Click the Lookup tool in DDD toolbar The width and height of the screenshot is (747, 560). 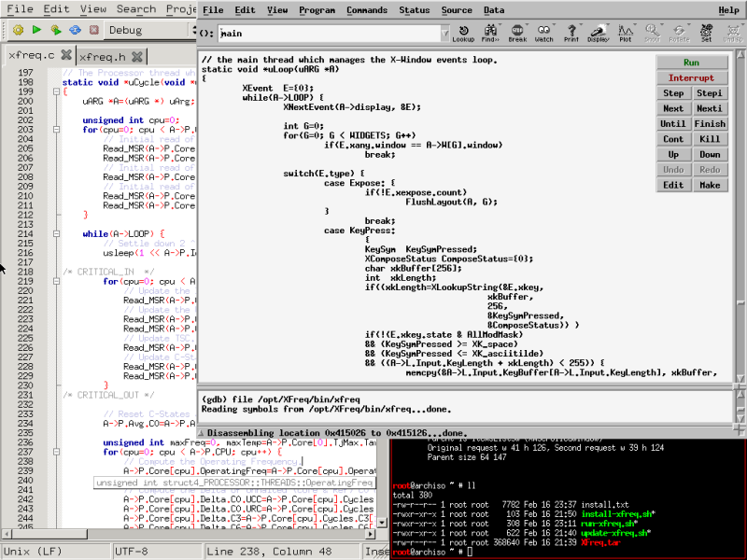point(463,34)
